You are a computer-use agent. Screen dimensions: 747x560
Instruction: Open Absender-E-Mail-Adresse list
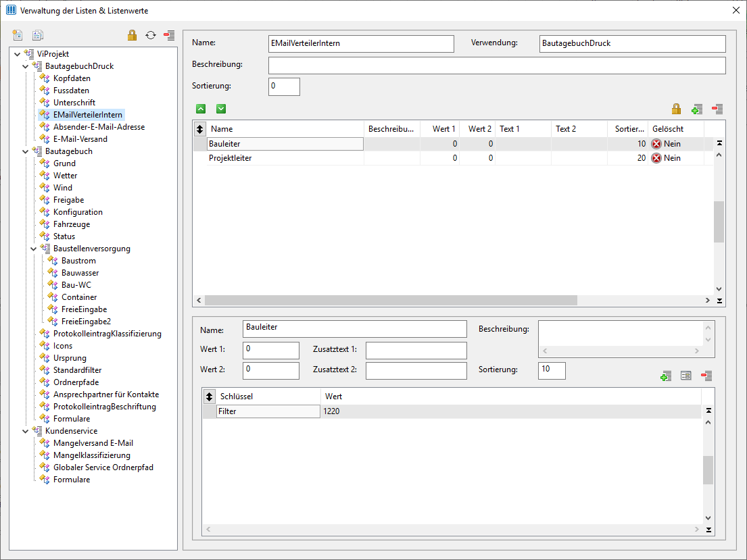[99, 127]
